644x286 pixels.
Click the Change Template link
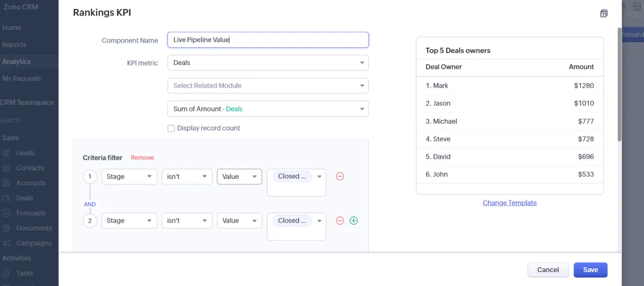(x=509, y=203)
